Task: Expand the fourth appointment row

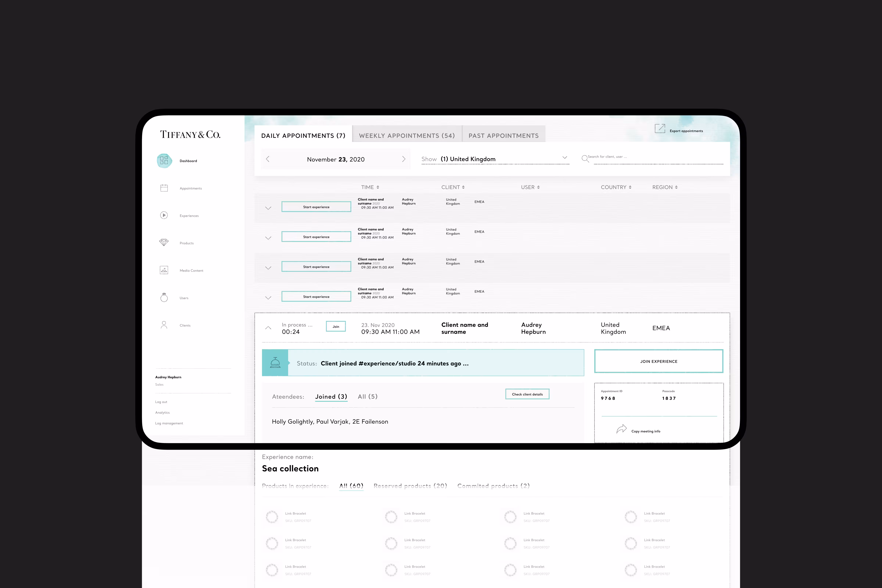Action: pos(268,298)
